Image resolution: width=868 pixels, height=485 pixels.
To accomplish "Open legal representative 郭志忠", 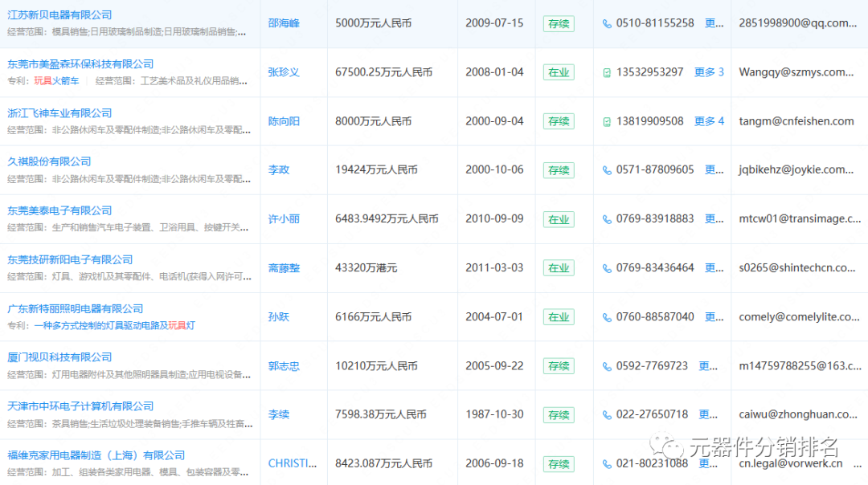I will tap(284, 365).
